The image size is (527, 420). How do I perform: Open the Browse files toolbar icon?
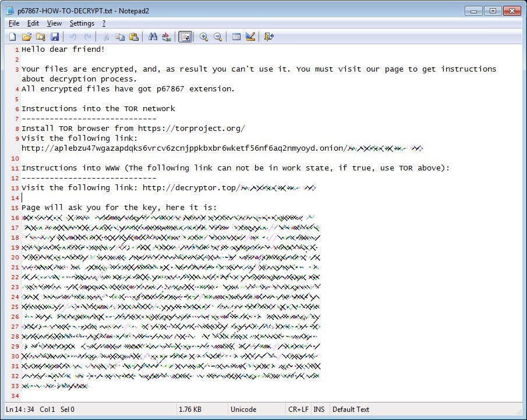40,37
